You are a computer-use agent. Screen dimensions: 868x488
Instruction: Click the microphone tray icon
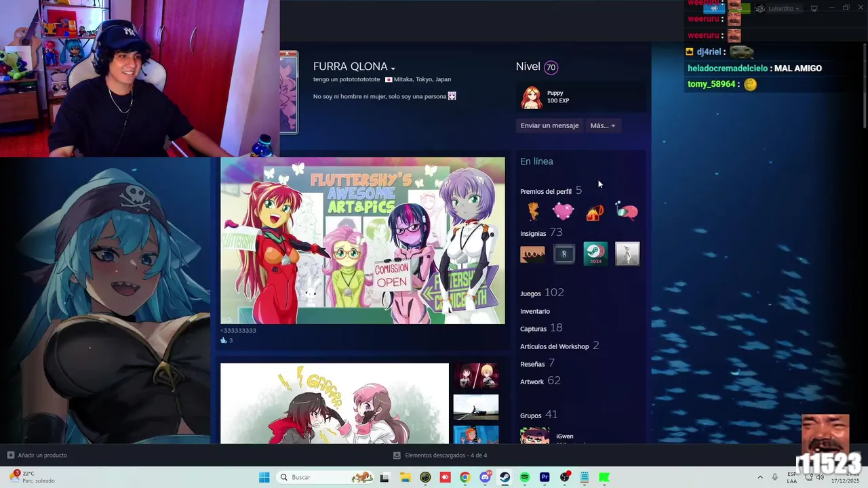point(774,477)
